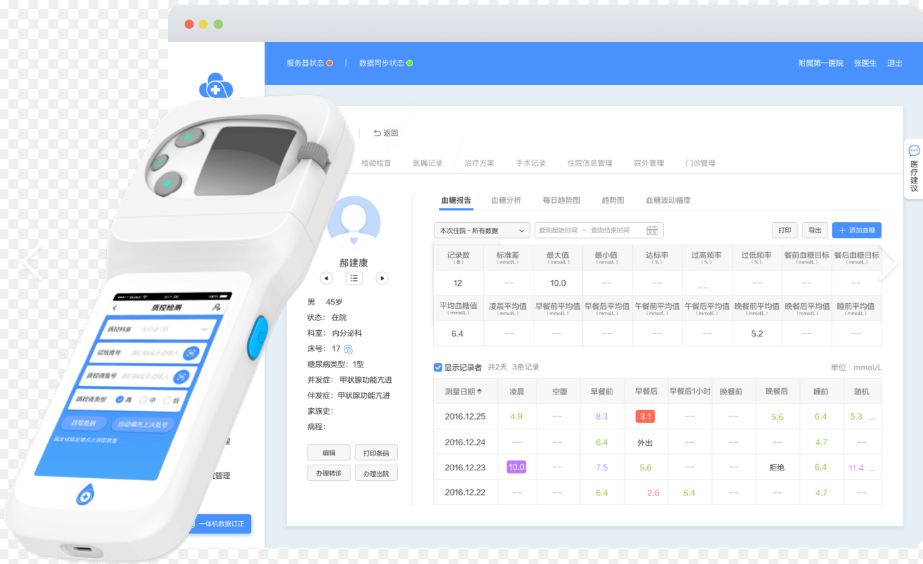Image resolution: width=923 pixels, height=564 pixels.
Task: Open the calendar date picker icon
Action: (x=652, y=231)
